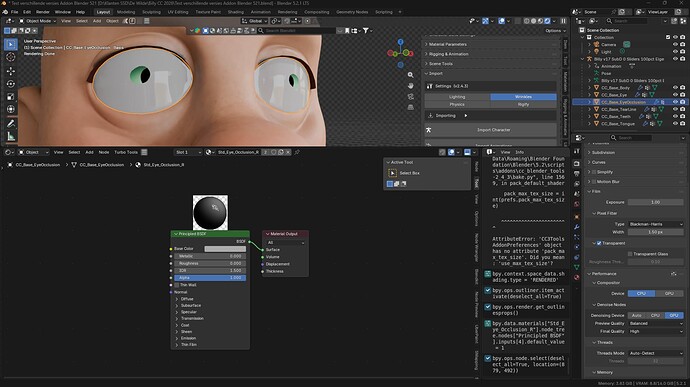Click the Roughness slider in Principled BSDF
690x387 pixels.
coord(210,263)
